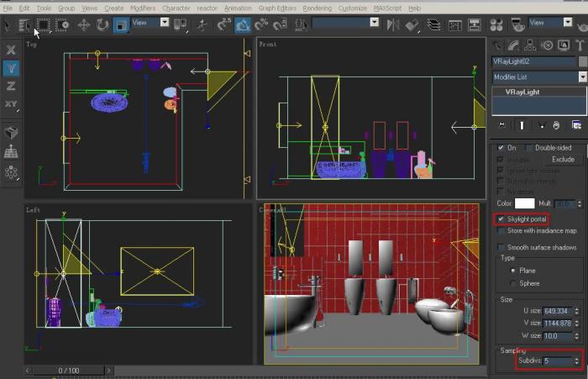Image resolution: width=588 pixels, height=379 pixels.
Task: Uncheck the light On checkbox
Action: (501, 147)
